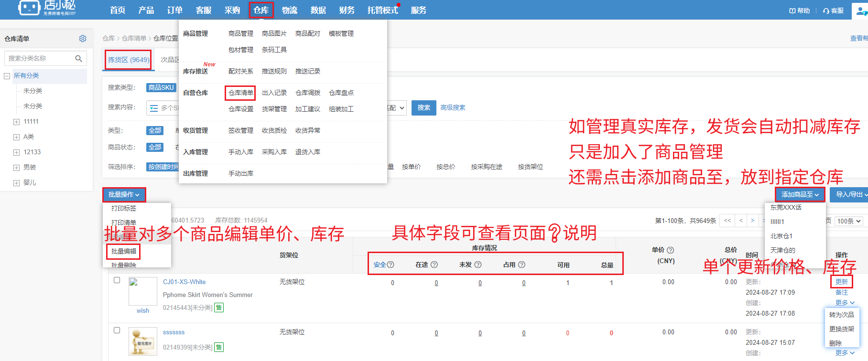Screen dimensions: 868x361
Task: Choose 批量编辑 from batch menu
Action: [x=124, y=251]
